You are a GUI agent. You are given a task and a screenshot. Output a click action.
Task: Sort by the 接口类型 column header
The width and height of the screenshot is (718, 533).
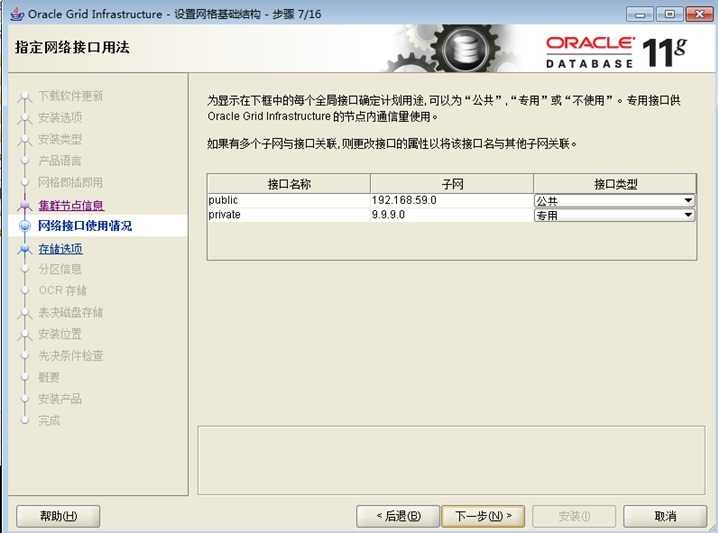(x=615, y=184)
